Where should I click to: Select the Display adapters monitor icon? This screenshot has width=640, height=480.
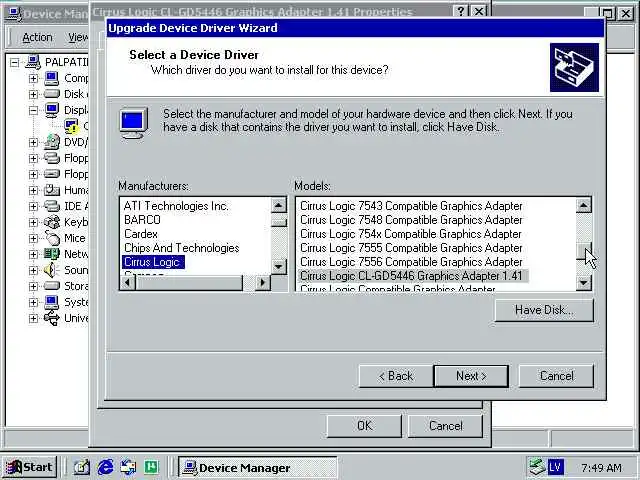coord(52,110)
